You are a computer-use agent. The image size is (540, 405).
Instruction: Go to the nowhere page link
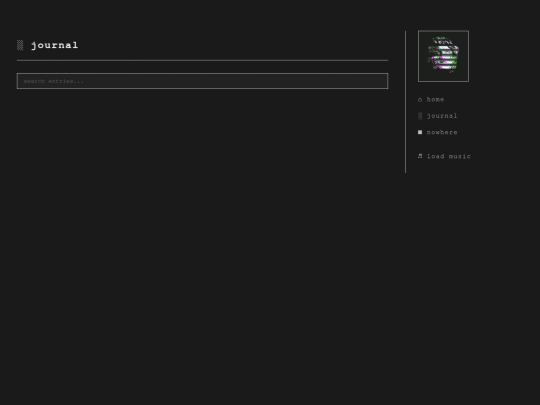442,132
